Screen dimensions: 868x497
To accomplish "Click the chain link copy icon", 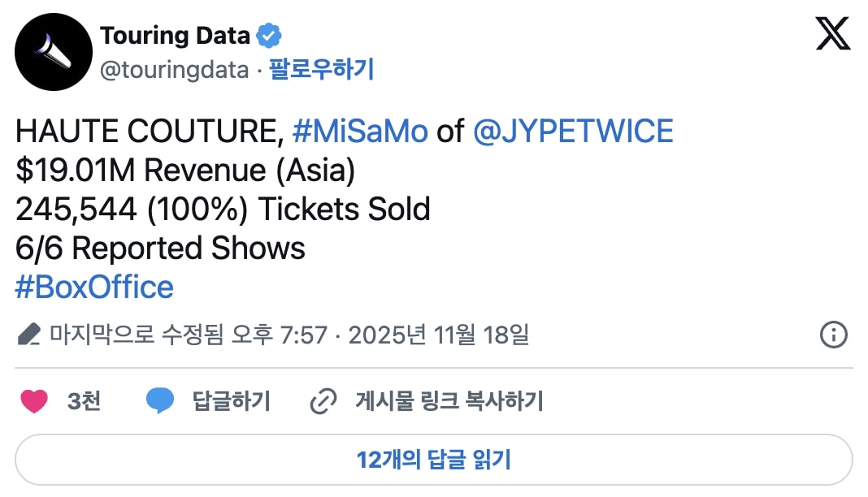I will (x=323, y=401).
